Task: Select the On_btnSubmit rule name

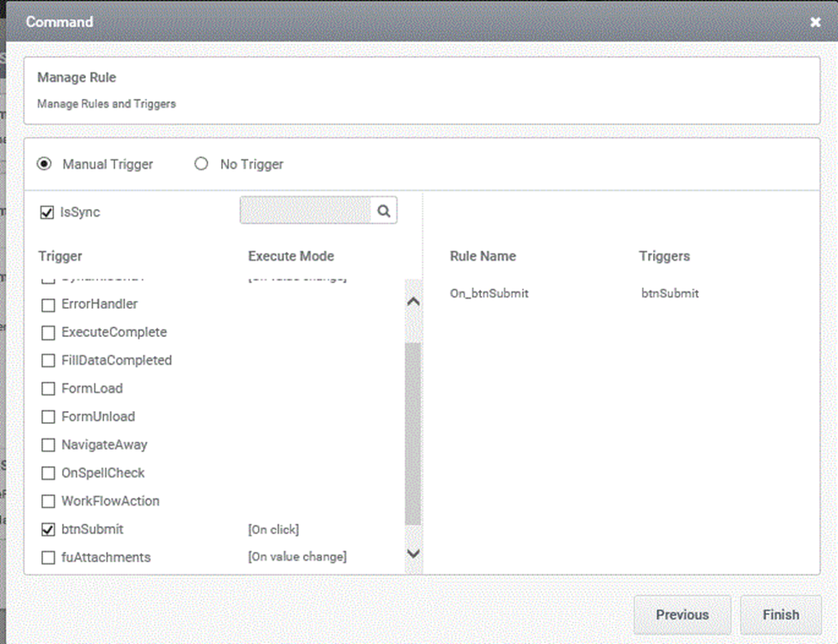Action: (489, 293)
